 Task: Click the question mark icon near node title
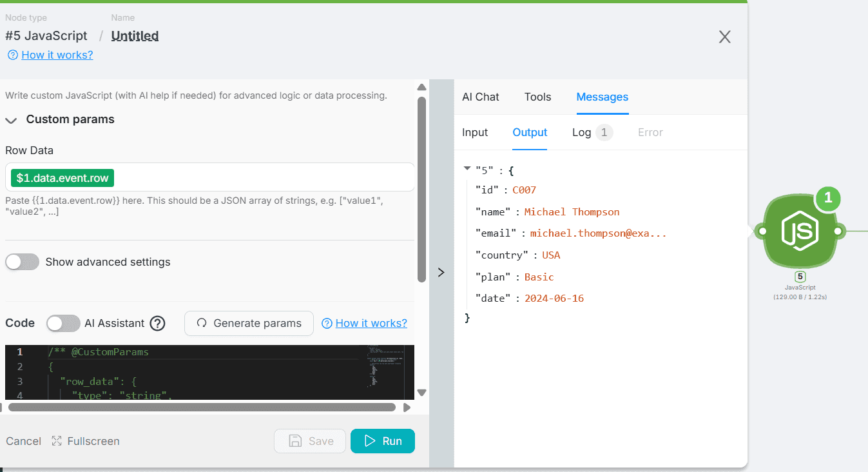[12, 55]
